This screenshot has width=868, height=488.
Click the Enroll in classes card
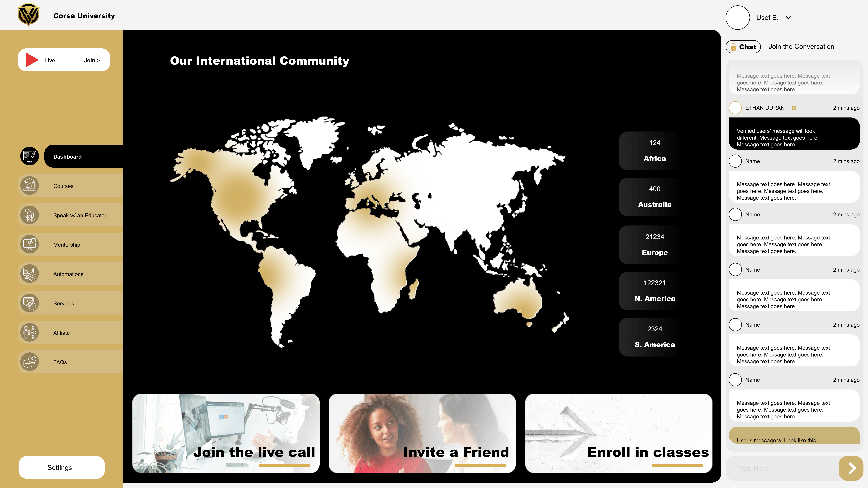(619, 433)
